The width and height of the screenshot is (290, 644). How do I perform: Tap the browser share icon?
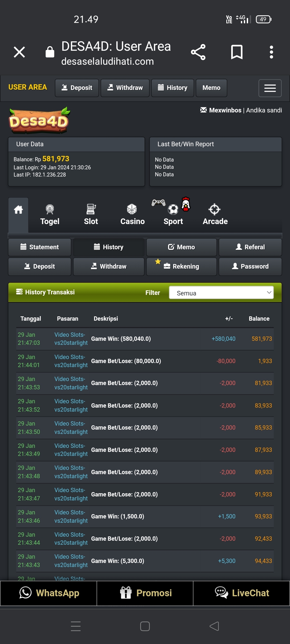tap(198, 52)
